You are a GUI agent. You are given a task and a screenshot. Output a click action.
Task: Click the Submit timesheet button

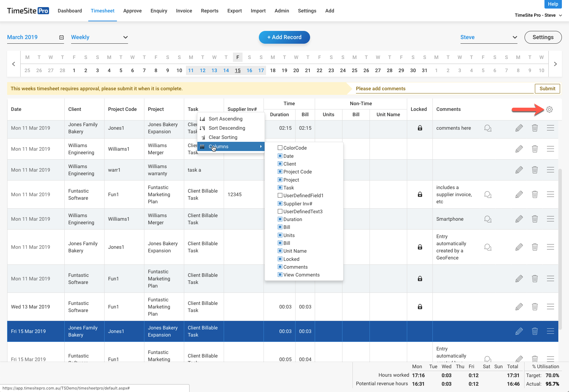(547, 88)
